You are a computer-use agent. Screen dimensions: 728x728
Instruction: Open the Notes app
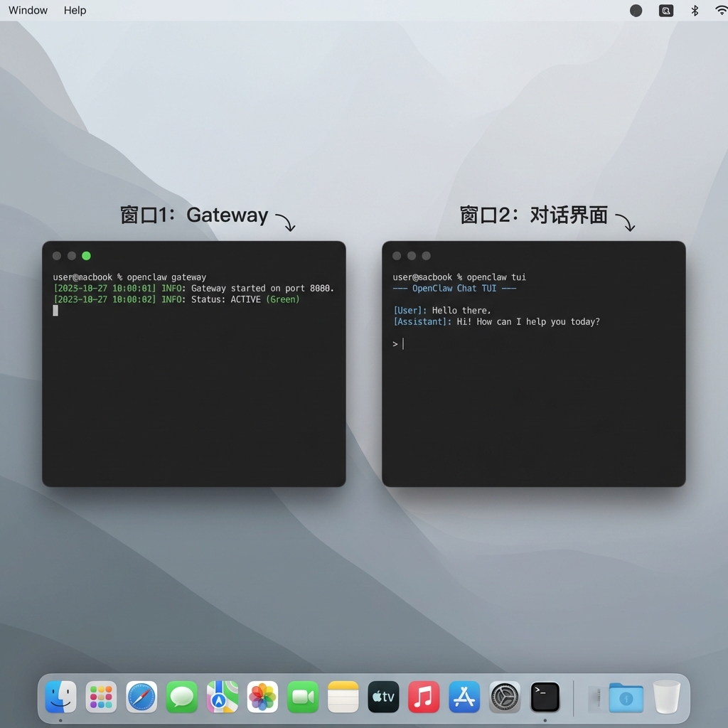(343, 697)
